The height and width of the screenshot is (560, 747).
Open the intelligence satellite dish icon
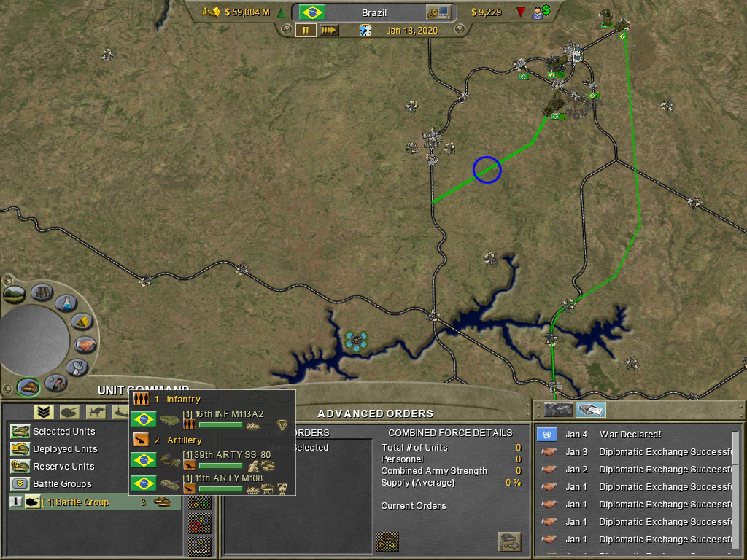(78, 367)
